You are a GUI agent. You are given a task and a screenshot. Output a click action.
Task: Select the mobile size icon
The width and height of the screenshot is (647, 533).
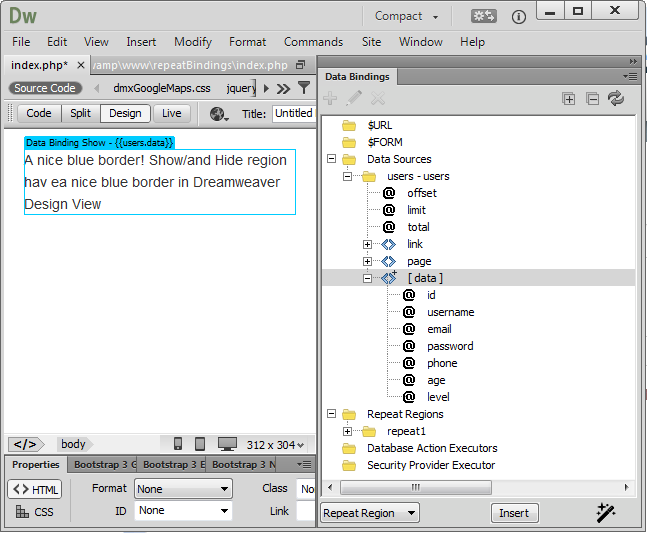(x=178, y=444)
